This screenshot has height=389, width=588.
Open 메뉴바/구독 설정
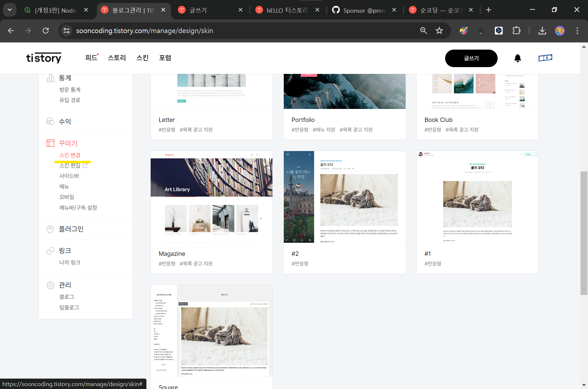[78, 207]
